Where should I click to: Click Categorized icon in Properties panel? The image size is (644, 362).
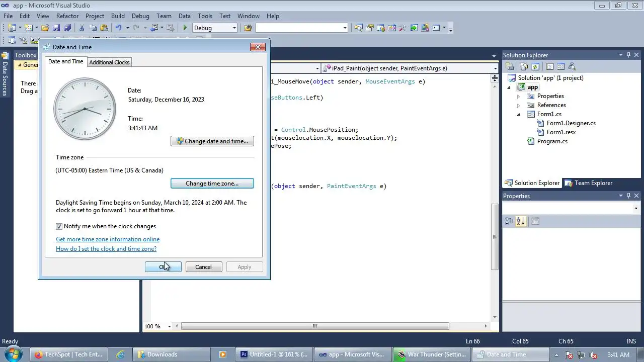[509, 221]
